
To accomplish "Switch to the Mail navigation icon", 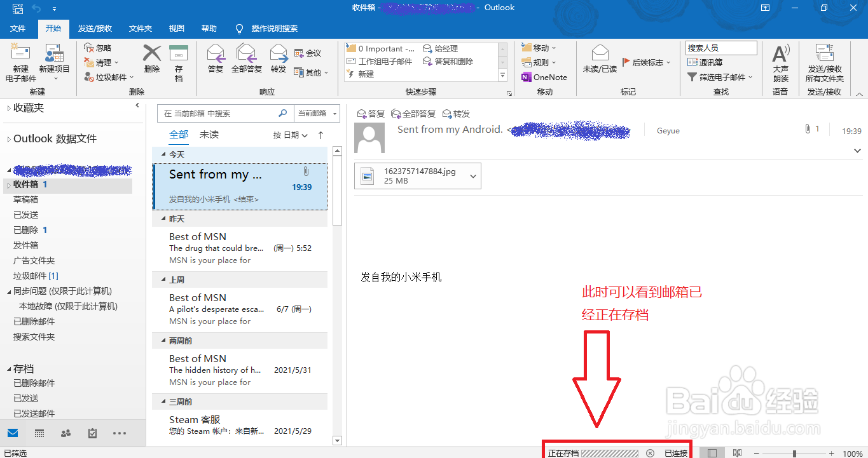I will 13,433.
